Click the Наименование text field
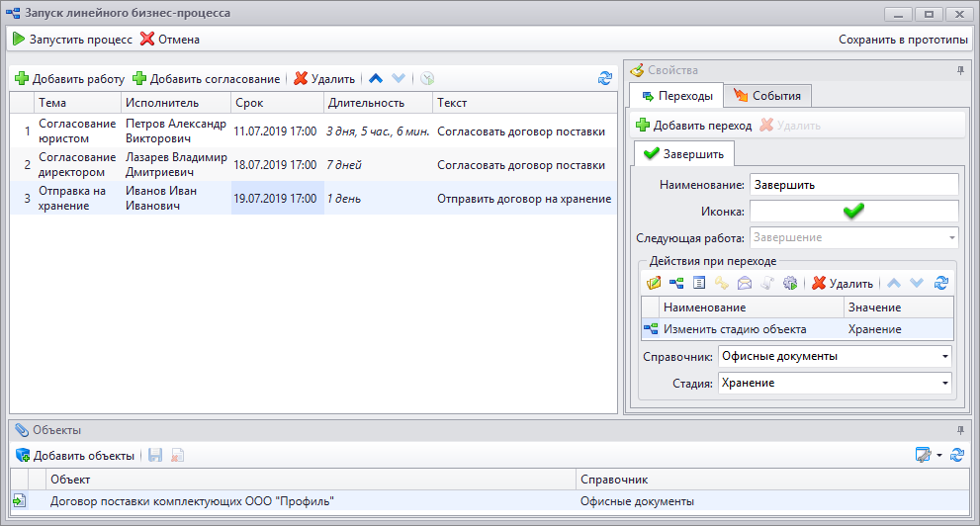Screen dimensions: 980x526 853,184
